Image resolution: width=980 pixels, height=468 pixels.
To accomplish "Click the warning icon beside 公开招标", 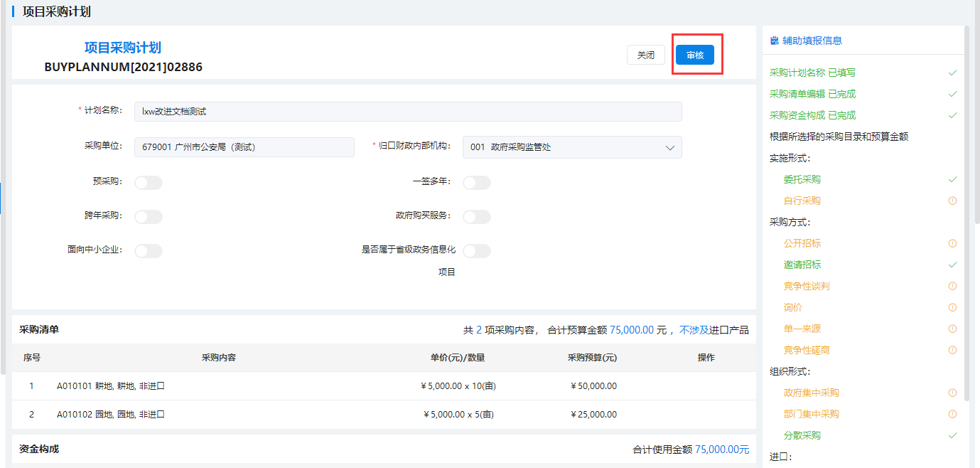I will 952,243.
